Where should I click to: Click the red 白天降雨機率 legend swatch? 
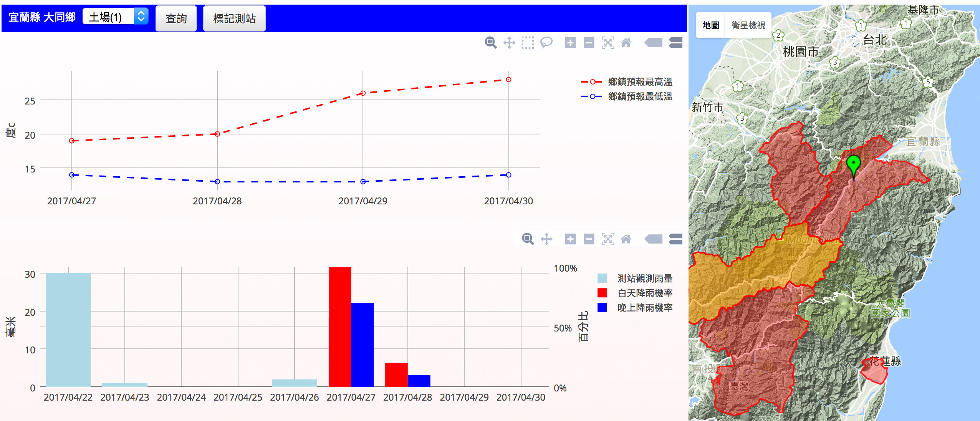(x=602, y=293)
